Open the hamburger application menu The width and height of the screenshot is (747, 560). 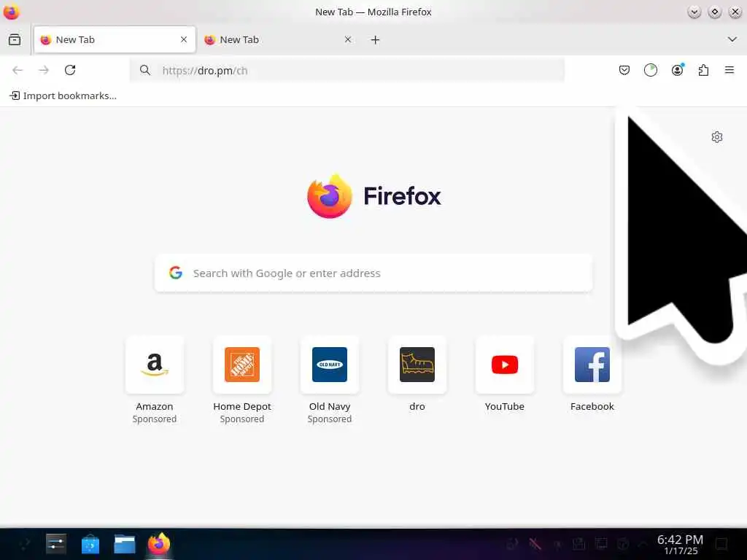coord(729,71)
